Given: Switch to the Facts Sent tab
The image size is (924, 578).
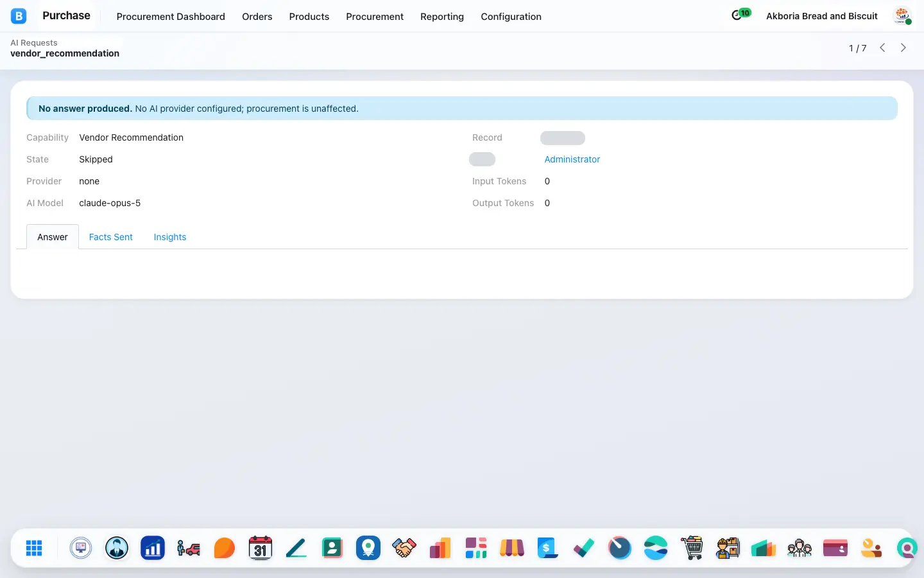Looking at the screenshot, I should pos(111,237).
